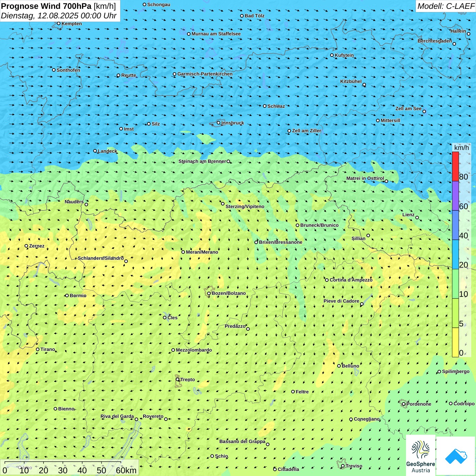Click the Feltre city marker
476x476 pixels.
293,392
